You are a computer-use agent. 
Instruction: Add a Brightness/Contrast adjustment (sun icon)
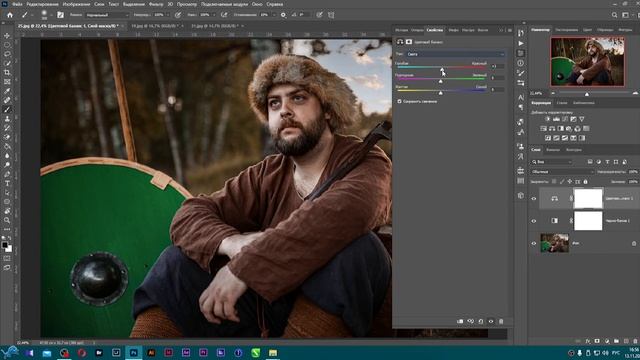pyautogui.click(x=547, y=119)
